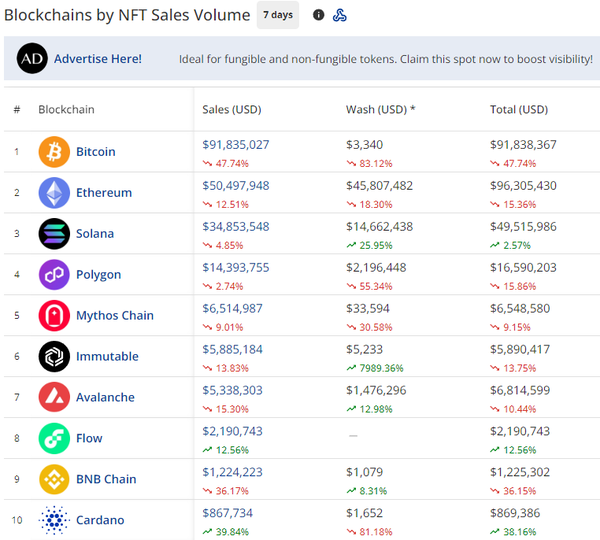Open the Mythos Chain blockchain link
600x540 pixels.
[x=115, y=316]
